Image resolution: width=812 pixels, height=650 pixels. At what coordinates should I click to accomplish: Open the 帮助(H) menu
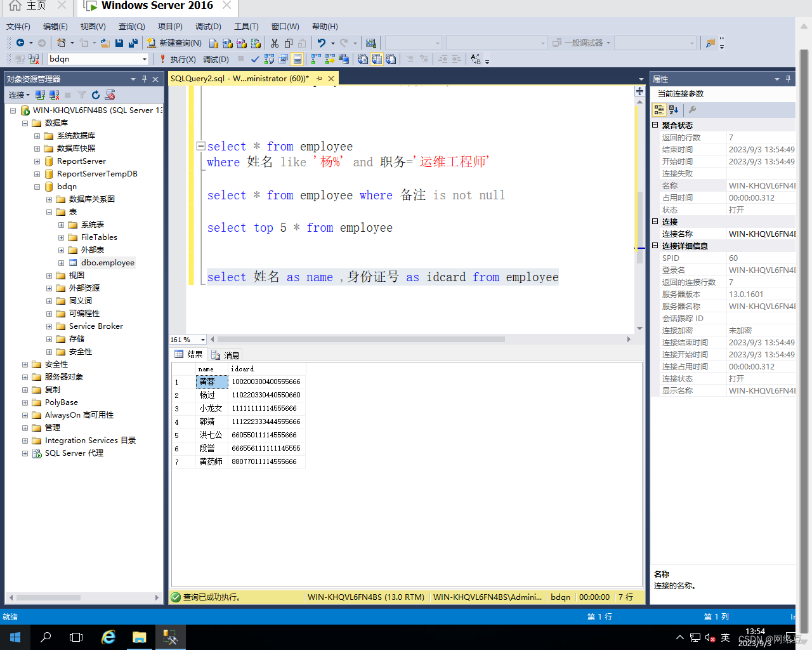(325, 27)
